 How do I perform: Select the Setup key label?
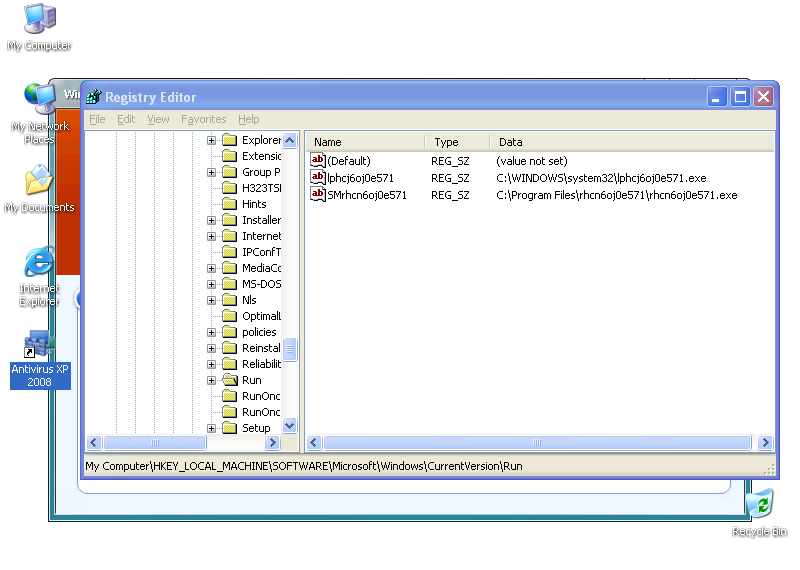pos(256,428)
